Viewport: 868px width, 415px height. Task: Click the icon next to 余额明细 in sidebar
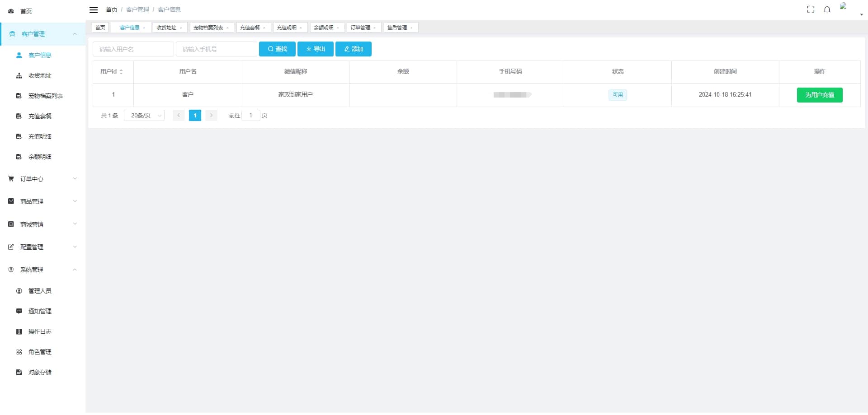coord(19,157)
